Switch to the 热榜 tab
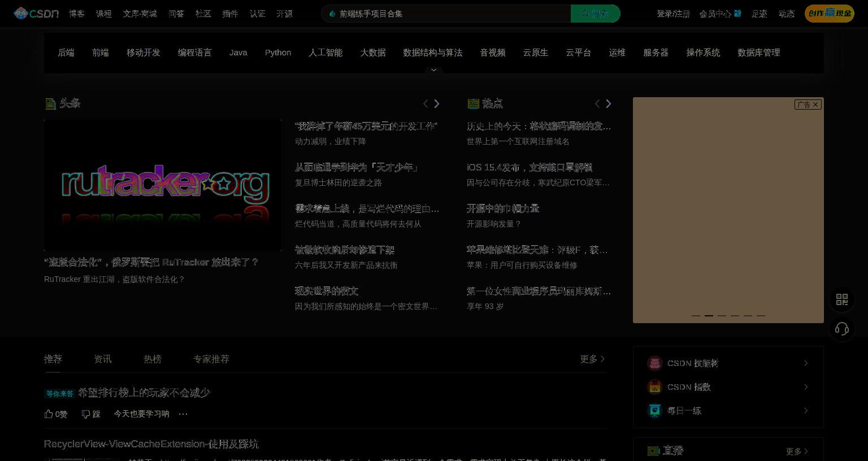Screen dimensions: 868x461 coord(153,359)
